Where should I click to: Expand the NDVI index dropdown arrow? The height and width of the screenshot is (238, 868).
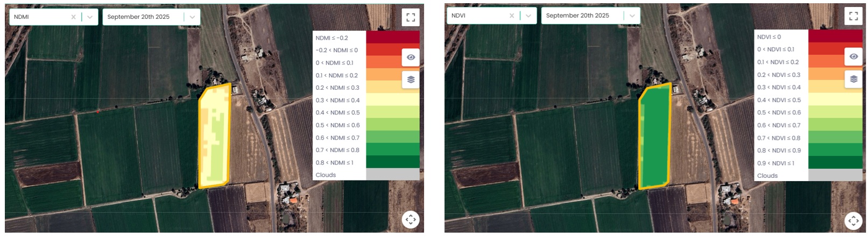point(528,16)
